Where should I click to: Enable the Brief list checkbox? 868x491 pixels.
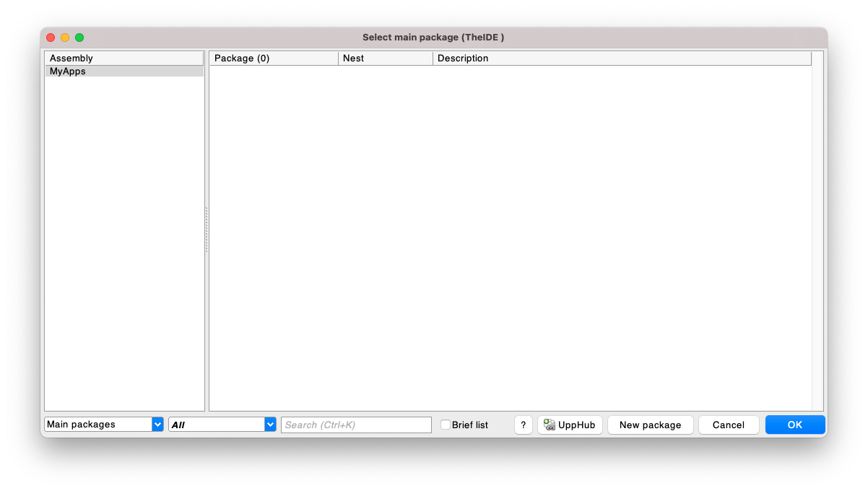point(446,425)
